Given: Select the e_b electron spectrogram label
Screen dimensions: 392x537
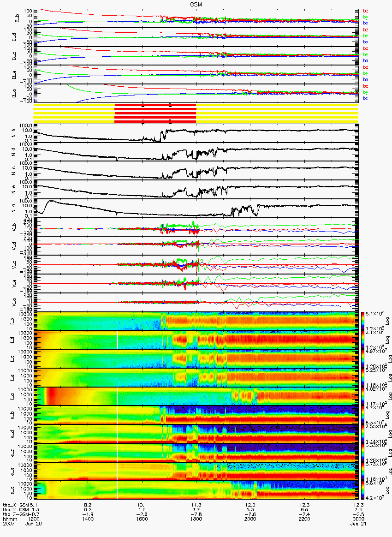Looking at the screenshot, I should tap(12, 415).
